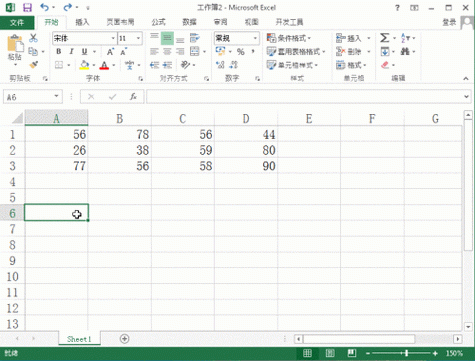Click Merge and Center icon
475x361 pixels.
[x=195, y=51]
